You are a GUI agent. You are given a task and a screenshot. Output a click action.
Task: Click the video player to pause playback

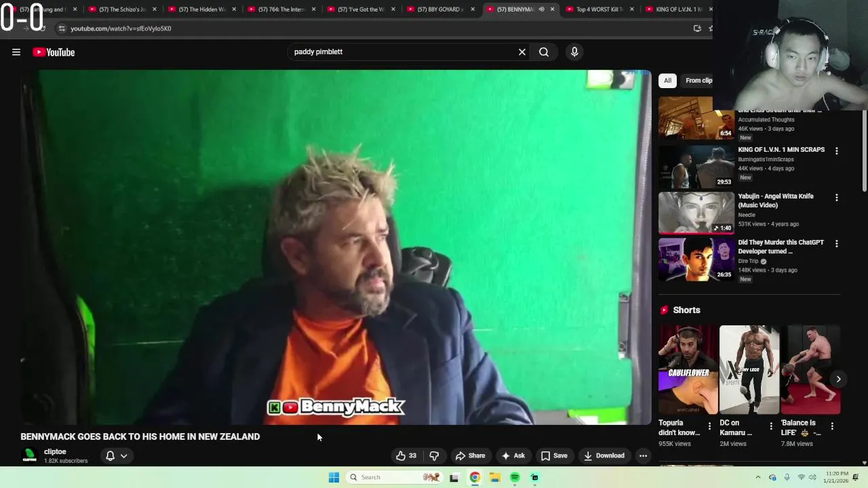click(336, 247)
